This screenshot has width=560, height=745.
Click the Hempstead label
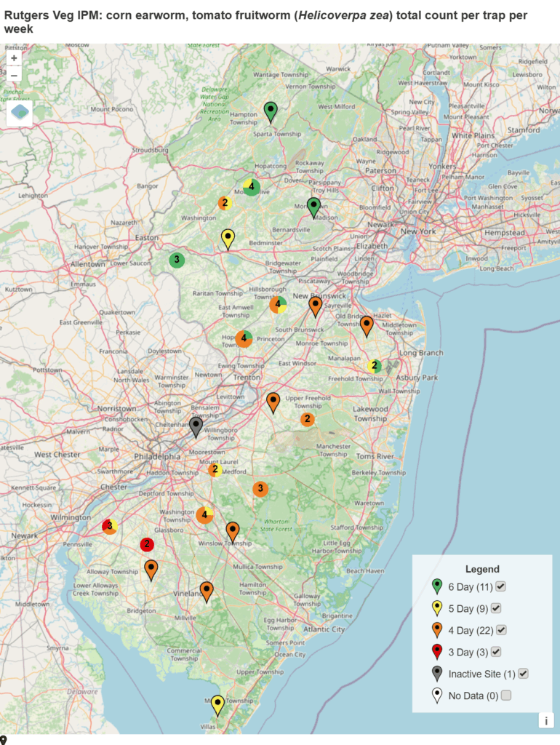click(505, 233)
